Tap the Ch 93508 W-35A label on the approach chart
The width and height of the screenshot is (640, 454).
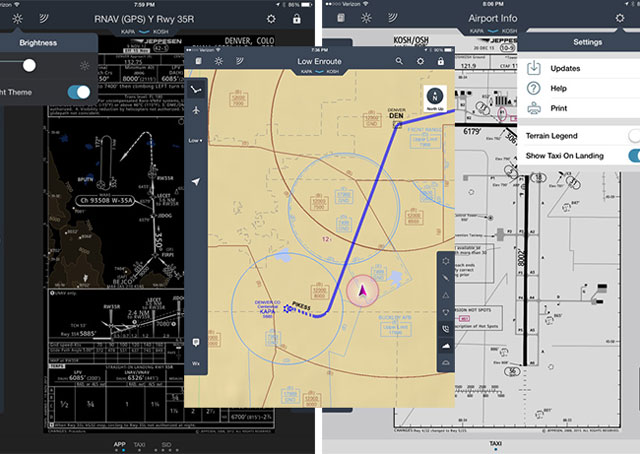(105, 200)
